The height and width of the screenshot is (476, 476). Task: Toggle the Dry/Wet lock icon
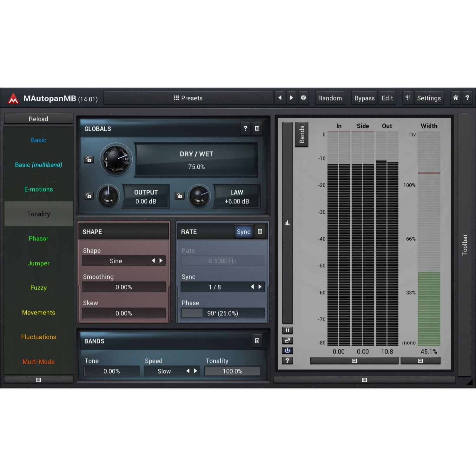(89, 160)
